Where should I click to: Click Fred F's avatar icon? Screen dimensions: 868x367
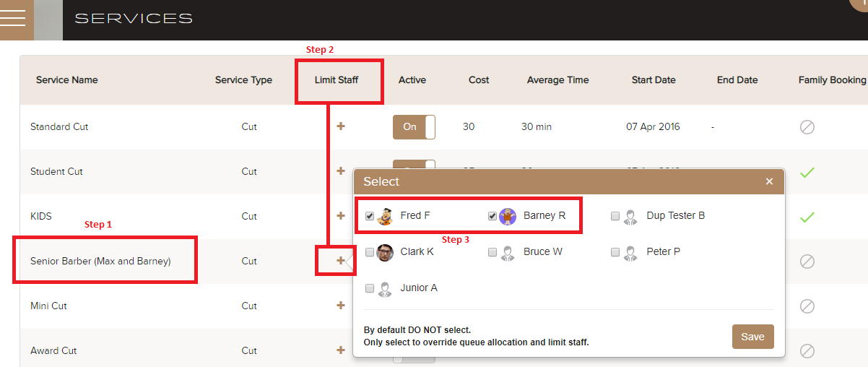point(385,215)
